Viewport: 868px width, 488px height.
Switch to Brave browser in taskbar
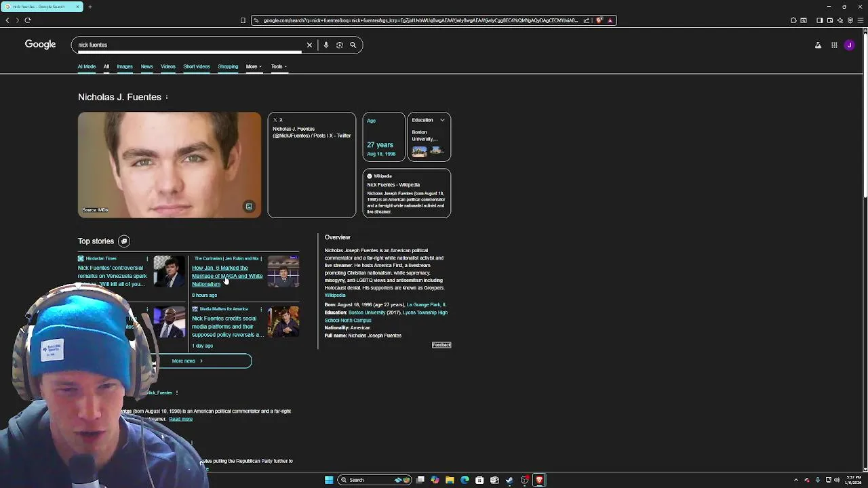539,480
